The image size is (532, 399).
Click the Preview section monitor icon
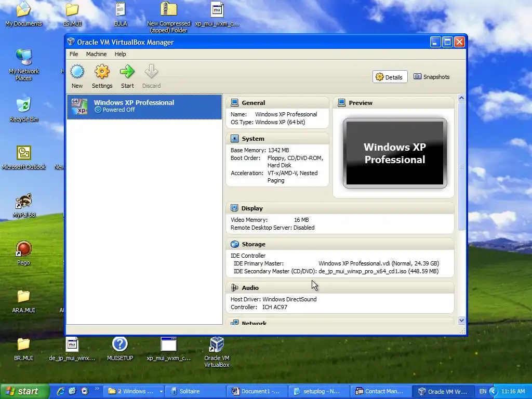point(342,102)
